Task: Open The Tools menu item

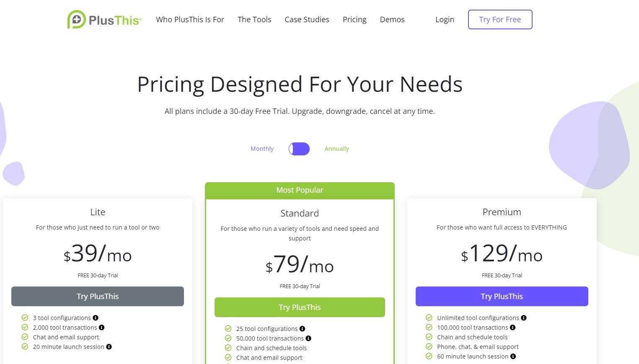Action: click(254, 20)
